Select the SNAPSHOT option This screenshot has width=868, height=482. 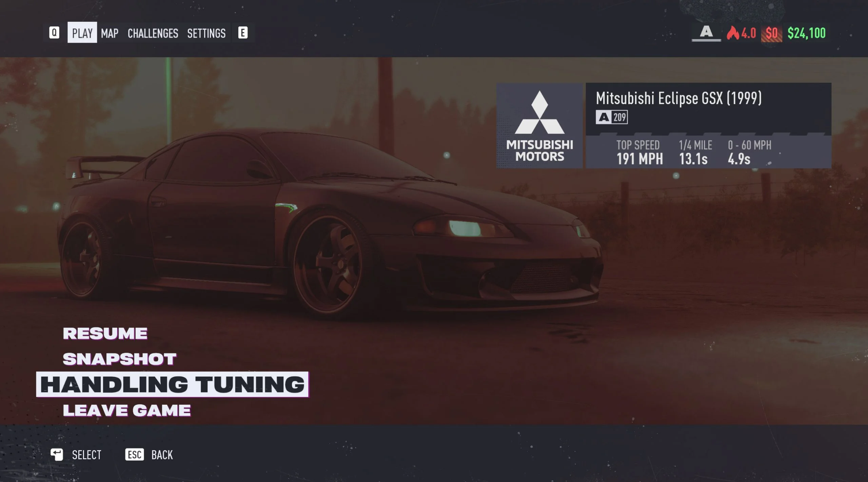point(119,358)
